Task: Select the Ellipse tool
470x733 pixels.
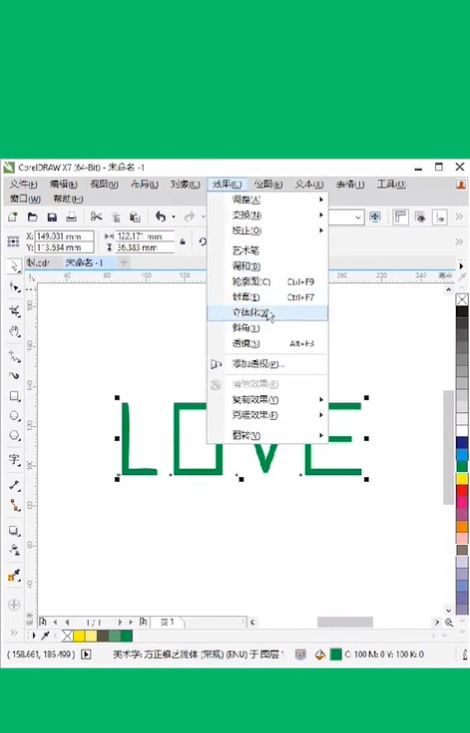Action: coord(14,416)
